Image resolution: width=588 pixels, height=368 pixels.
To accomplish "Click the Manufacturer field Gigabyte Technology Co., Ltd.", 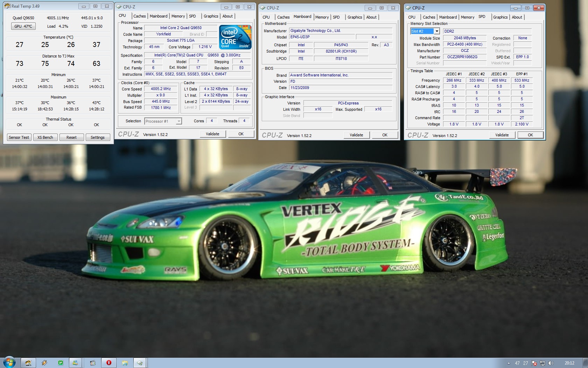I will click(x=341, y=30).
